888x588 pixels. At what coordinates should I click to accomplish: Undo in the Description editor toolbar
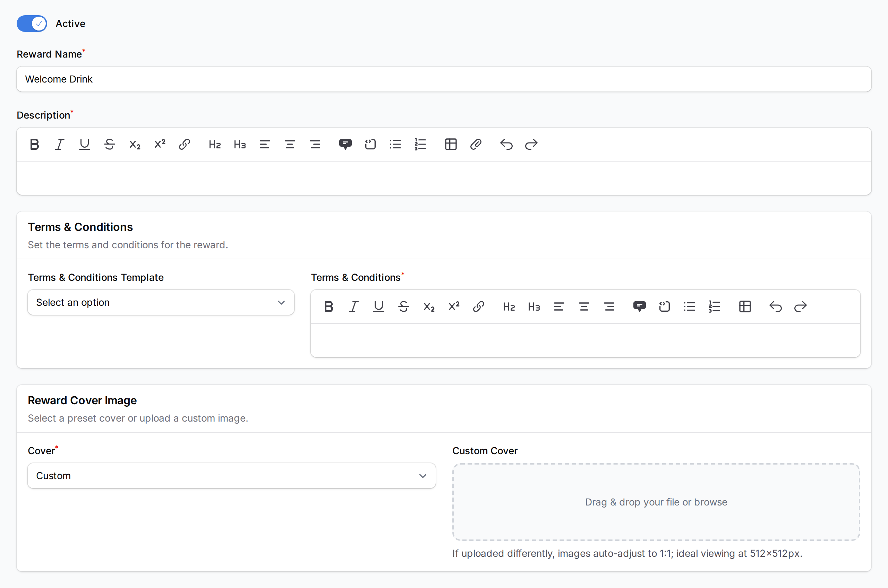click(x=506, y=144)
